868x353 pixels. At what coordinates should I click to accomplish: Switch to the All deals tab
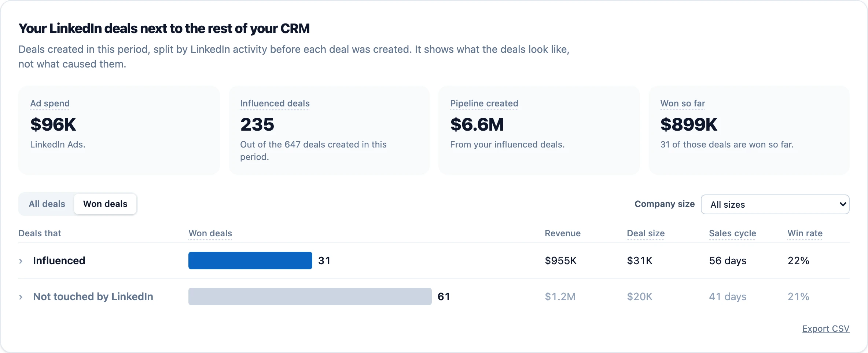[47, 204]
